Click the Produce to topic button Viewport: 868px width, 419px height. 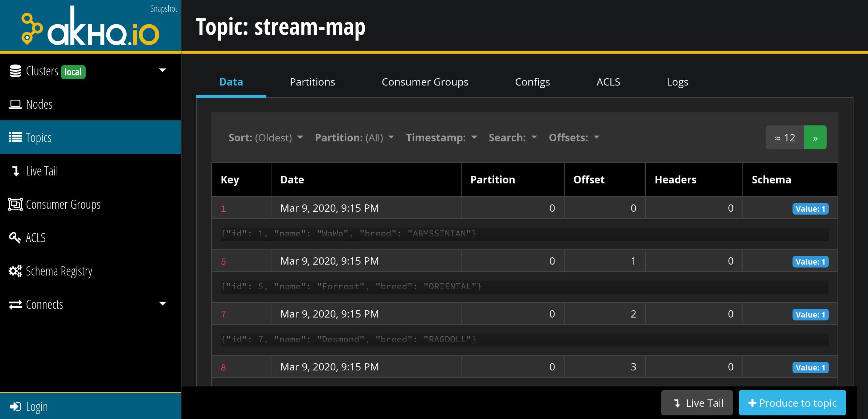792,403
